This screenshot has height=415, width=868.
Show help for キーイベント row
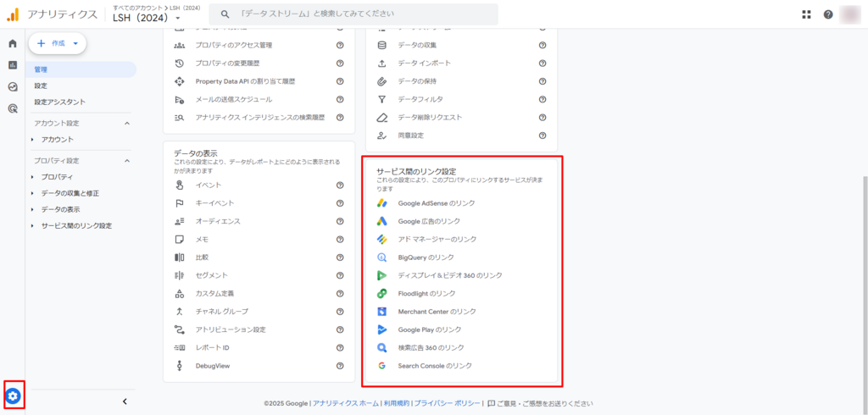[340, 203]
